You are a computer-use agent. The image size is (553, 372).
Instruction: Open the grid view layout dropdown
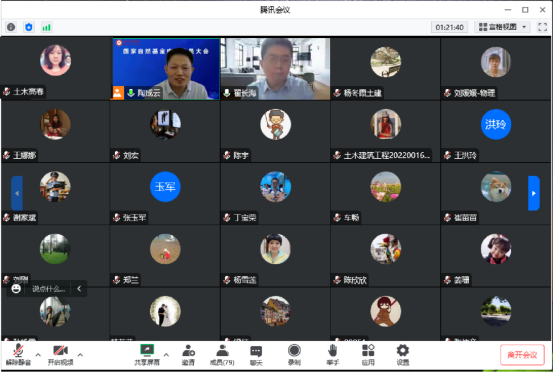tap(502, 27)
